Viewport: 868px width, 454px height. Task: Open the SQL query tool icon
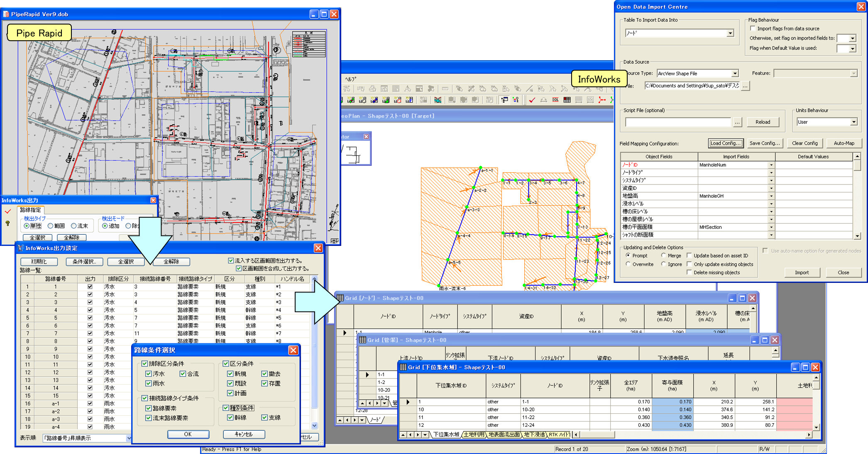(x=555, y=100)
